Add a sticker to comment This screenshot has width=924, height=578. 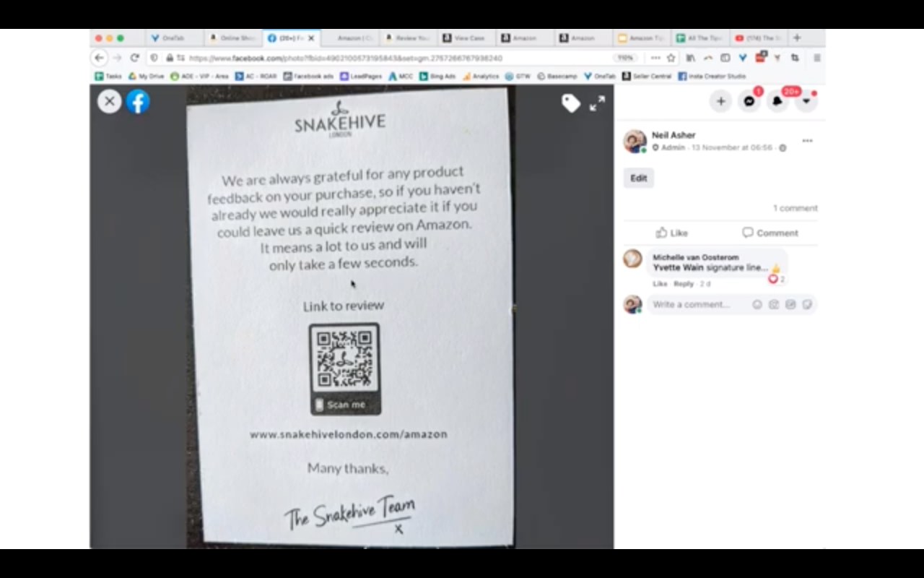[807, 304]
